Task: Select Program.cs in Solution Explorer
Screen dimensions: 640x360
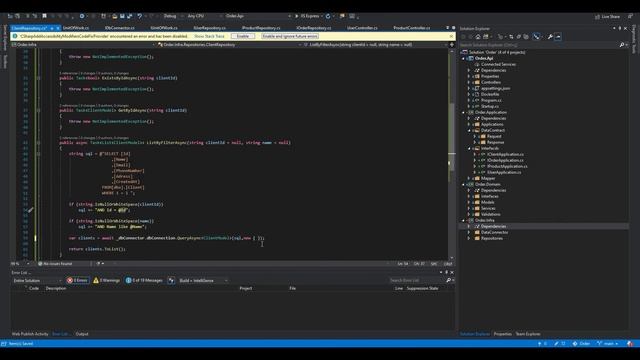Action: pyautogui.click(x=491, y=100)
